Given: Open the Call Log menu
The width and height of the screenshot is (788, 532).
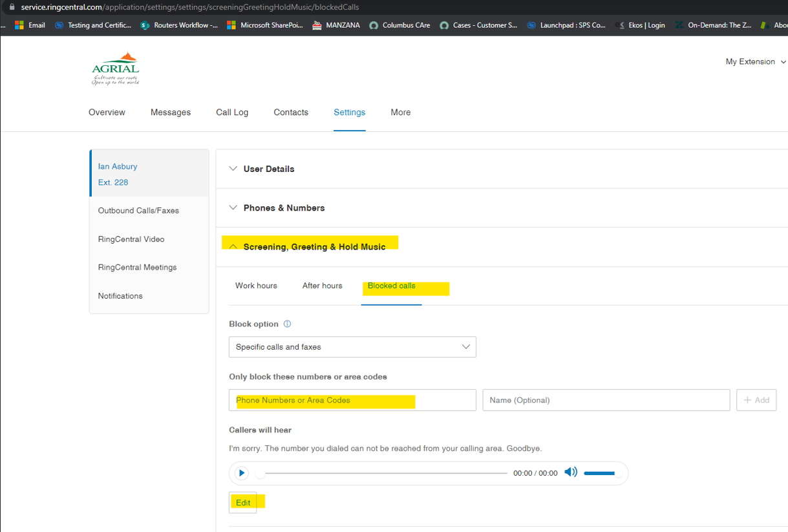Looking at the screenshot, I should click(x=232, y=112).
